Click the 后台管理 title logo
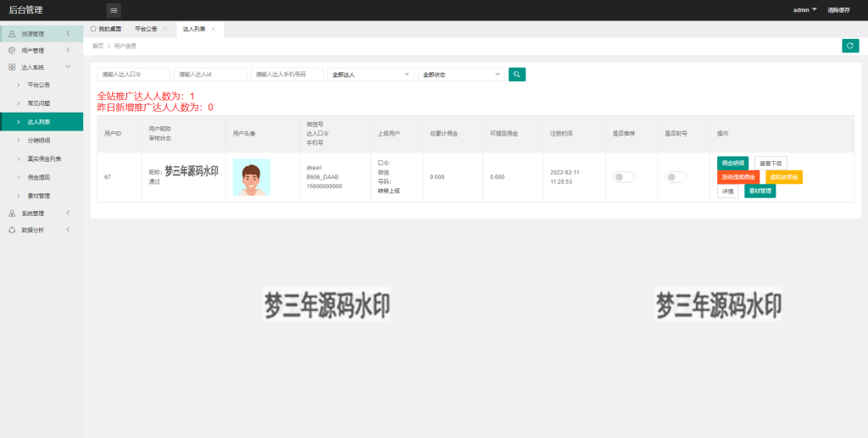Viewport: 868px width, 438px height. point(25,10)
